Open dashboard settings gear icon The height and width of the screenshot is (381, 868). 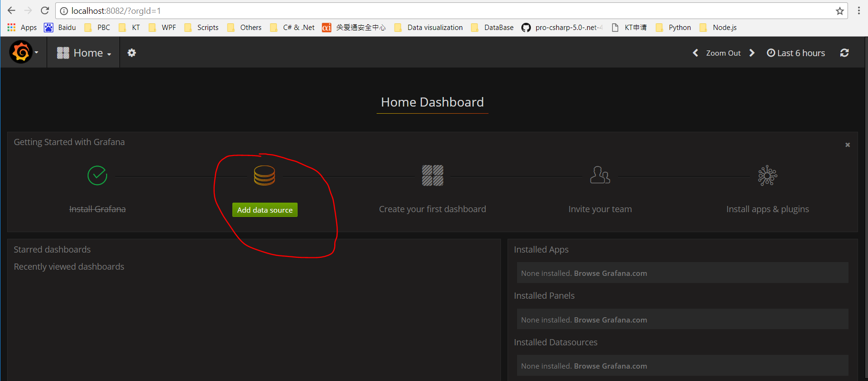(x=132, y=53)
